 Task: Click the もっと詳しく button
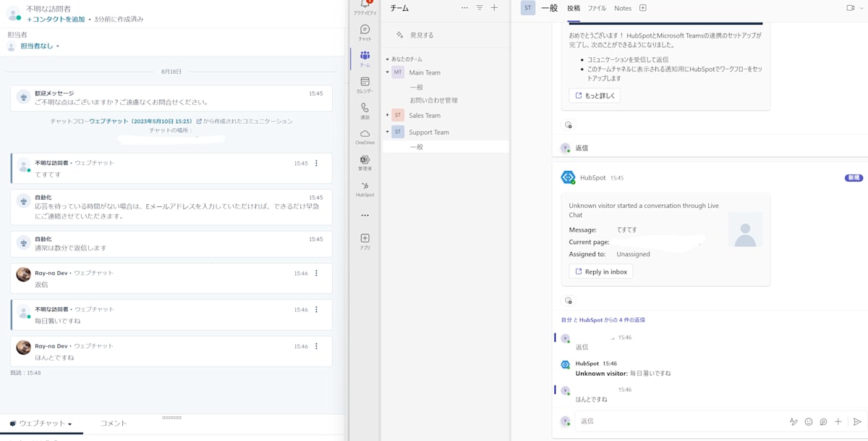point(595,96)
